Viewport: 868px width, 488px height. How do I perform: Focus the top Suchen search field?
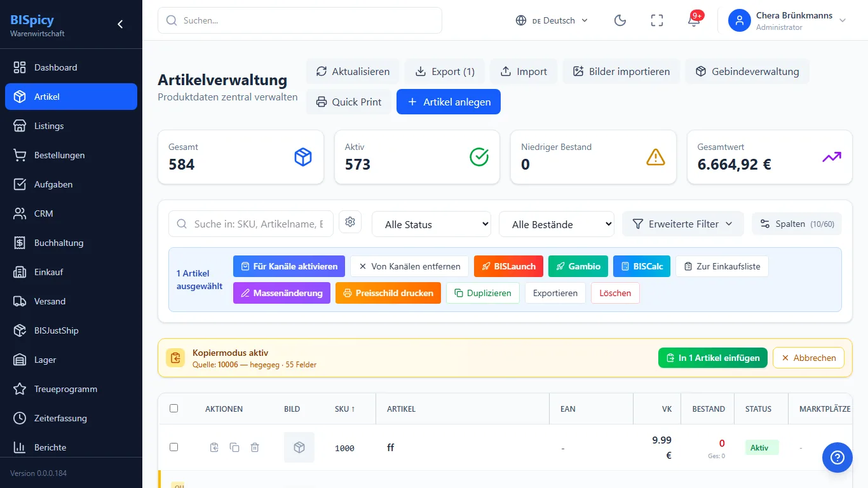[x=300, y=20]
